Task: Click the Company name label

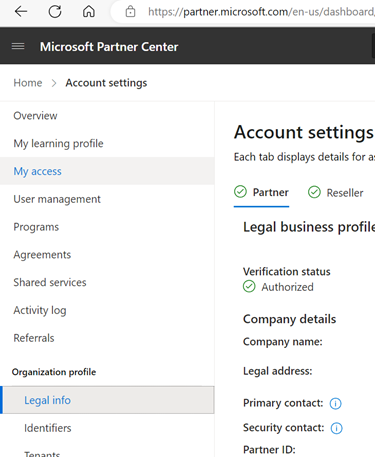Action: click(283, 342)
